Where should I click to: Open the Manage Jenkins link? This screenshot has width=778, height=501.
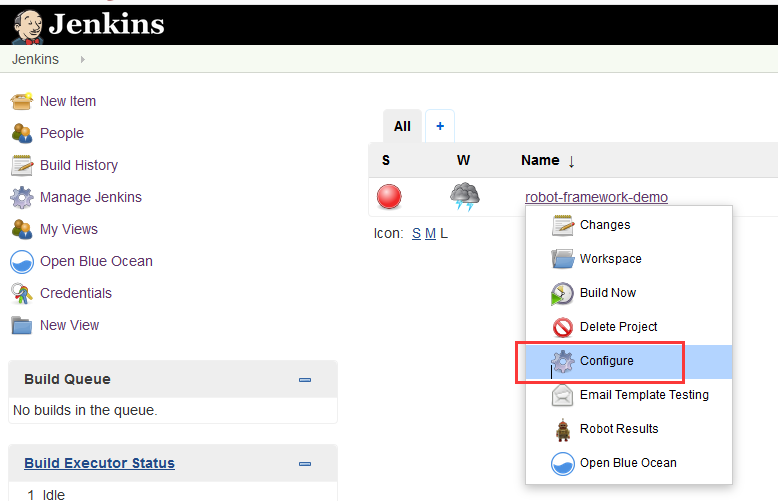91,197
